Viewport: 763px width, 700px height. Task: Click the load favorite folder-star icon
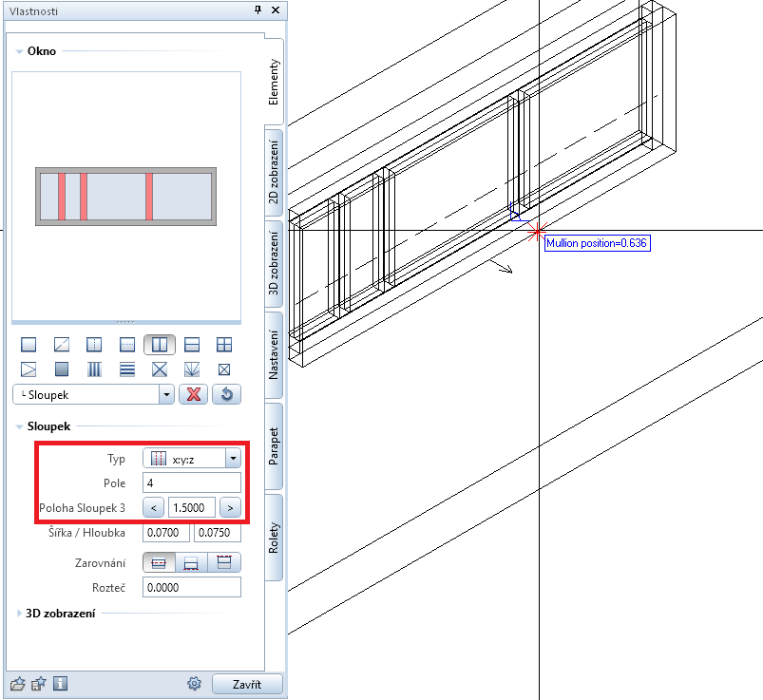[17, 684]
